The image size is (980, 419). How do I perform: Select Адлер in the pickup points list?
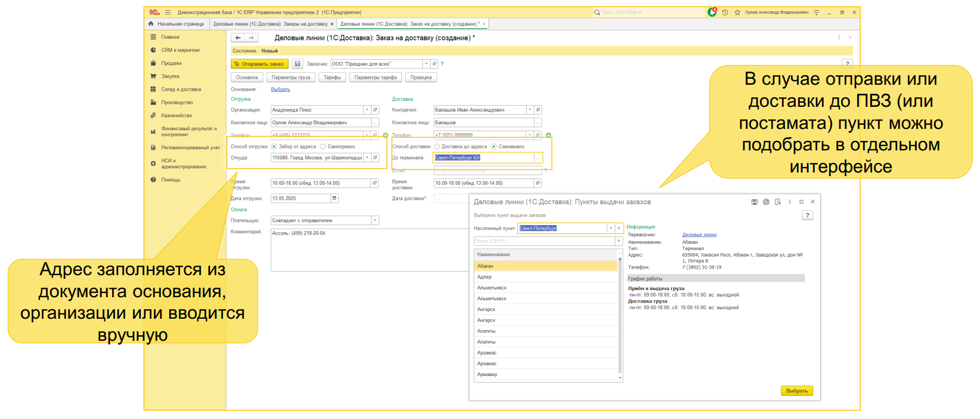484,277
